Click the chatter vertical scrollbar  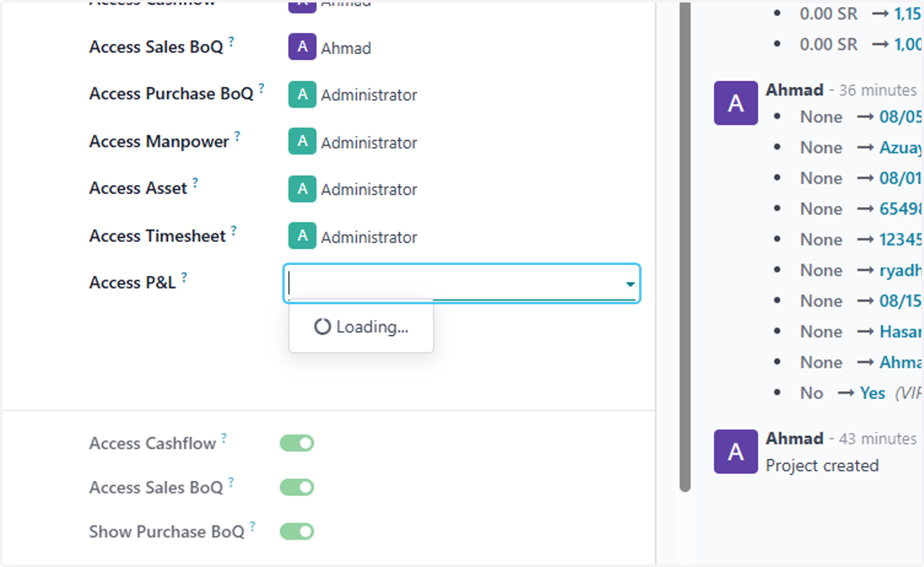tap(685, 247)
